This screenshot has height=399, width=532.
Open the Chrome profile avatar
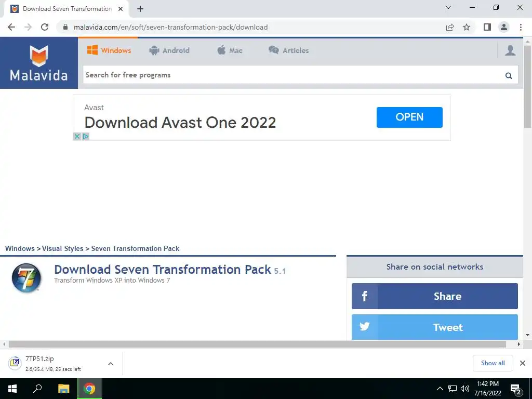point(504,27)
